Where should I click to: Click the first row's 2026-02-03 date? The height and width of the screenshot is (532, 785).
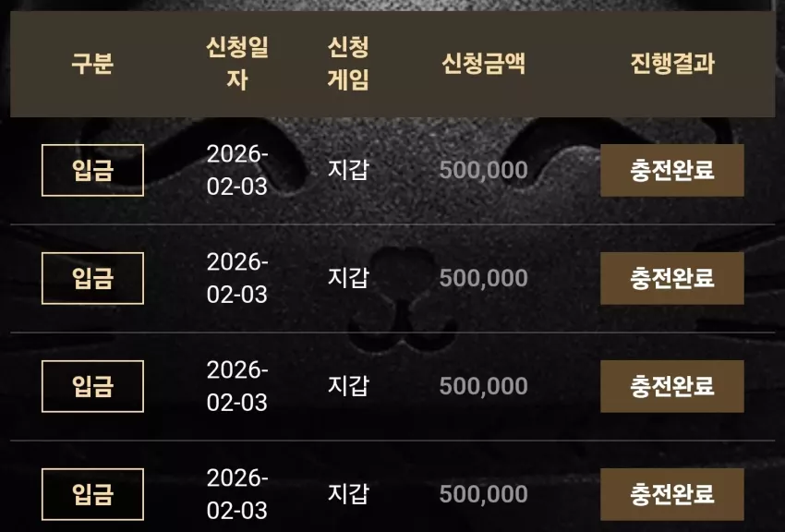237,170
